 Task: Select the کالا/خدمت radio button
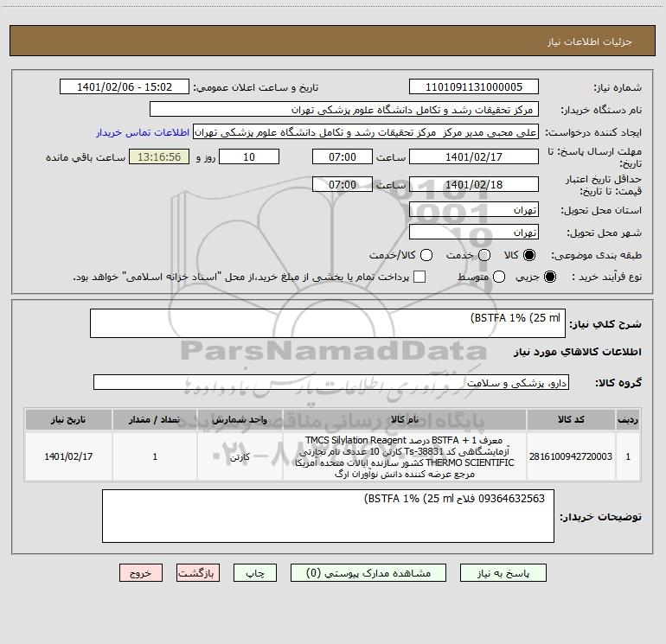(x=426, y=255)
